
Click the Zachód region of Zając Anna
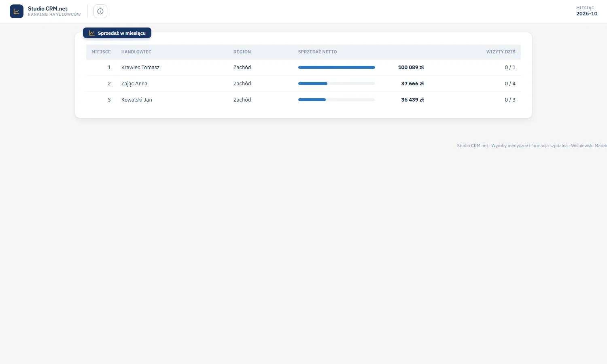242,84
